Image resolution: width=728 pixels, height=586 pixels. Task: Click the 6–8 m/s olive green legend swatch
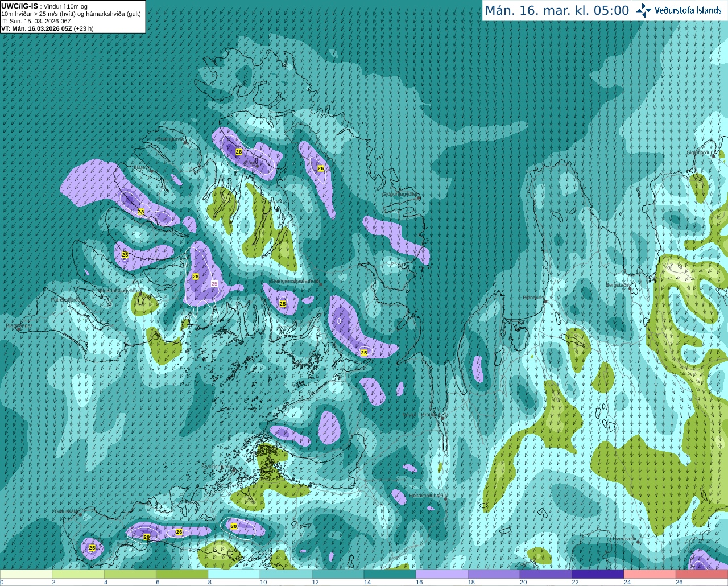tap(182, 574)
